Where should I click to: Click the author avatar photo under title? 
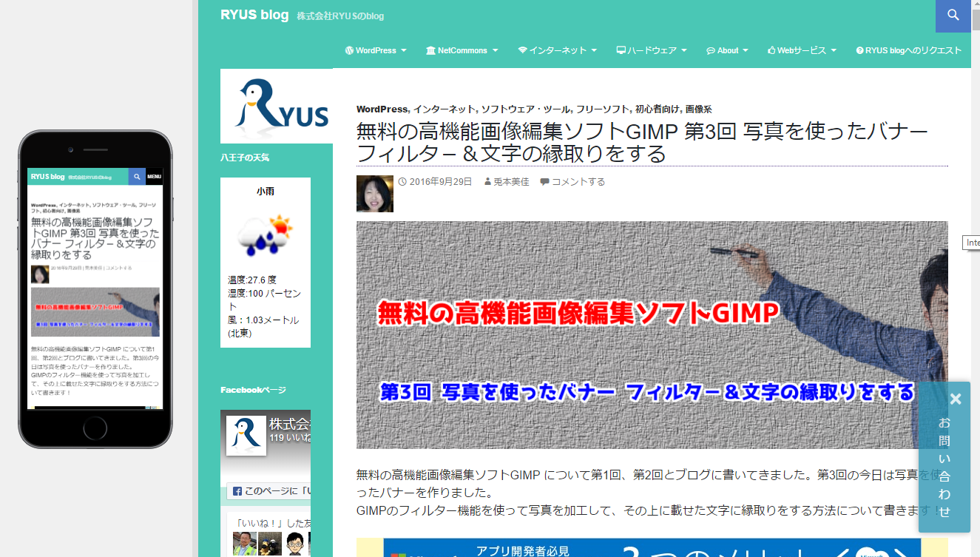375,194
